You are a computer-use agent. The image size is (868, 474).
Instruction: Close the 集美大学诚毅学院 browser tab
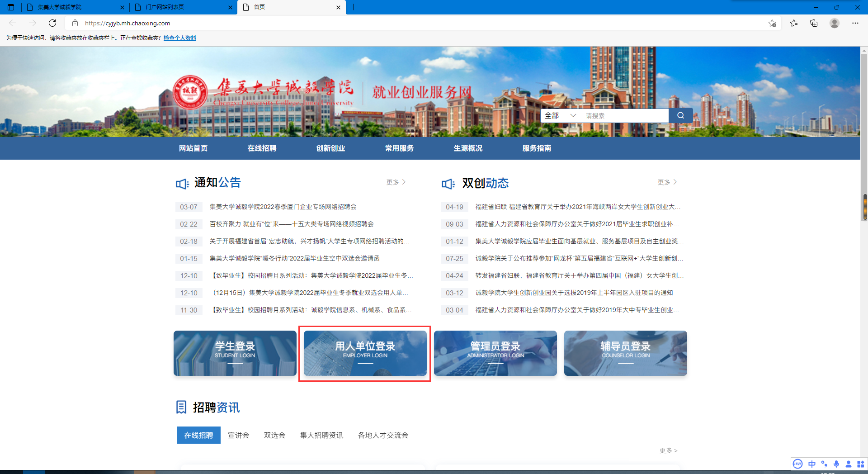click(x=122, y=7)
